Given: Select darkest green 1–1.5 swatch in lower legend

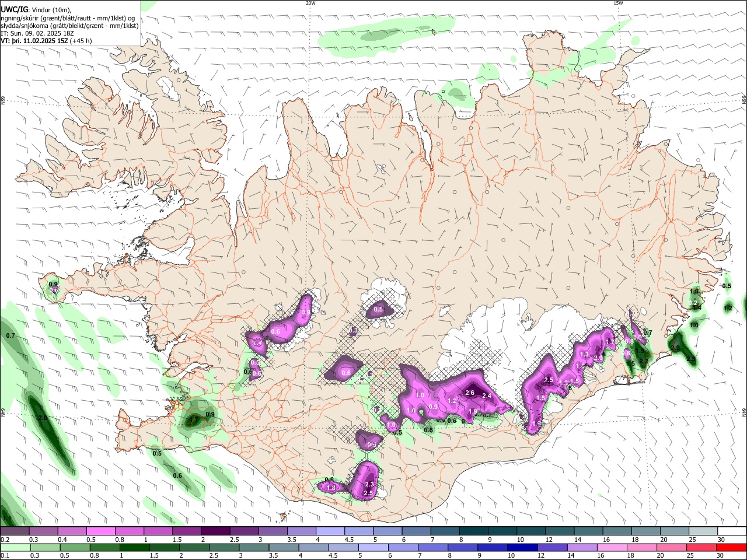Looking at the screenshot, I should click(135, 547).
